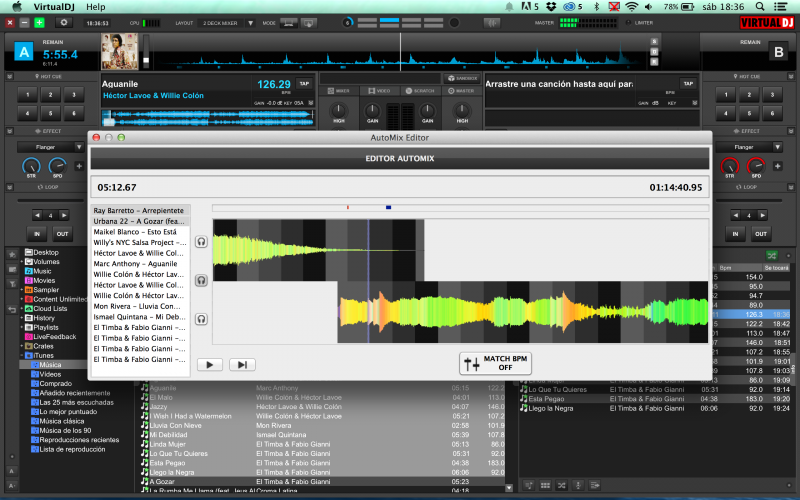The image size is (800, 500).
Task: Click the middle headphone icon in AutoMix Editor
Action: pyautogui.click(x=202, y=280)
